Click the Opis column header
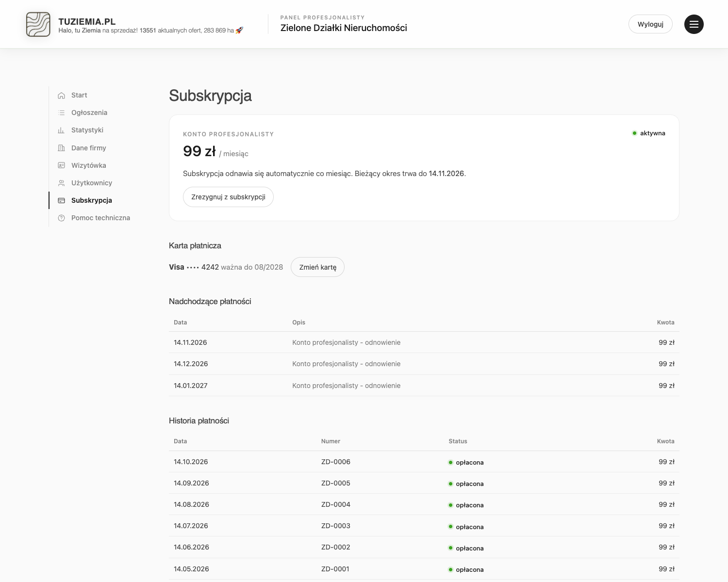The height and width of the screenshot is (582, 728). [x=298, y=323]
